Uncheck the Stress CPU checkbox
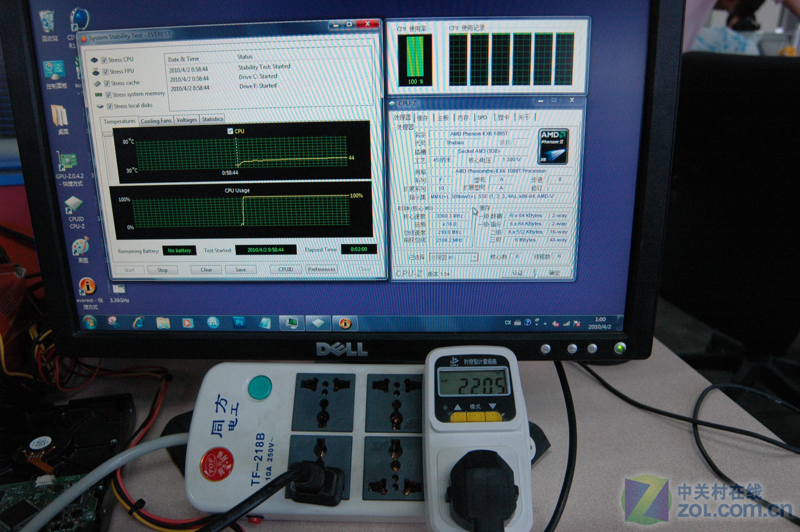This screenshot has width=800, height=532. click(104, 60)
